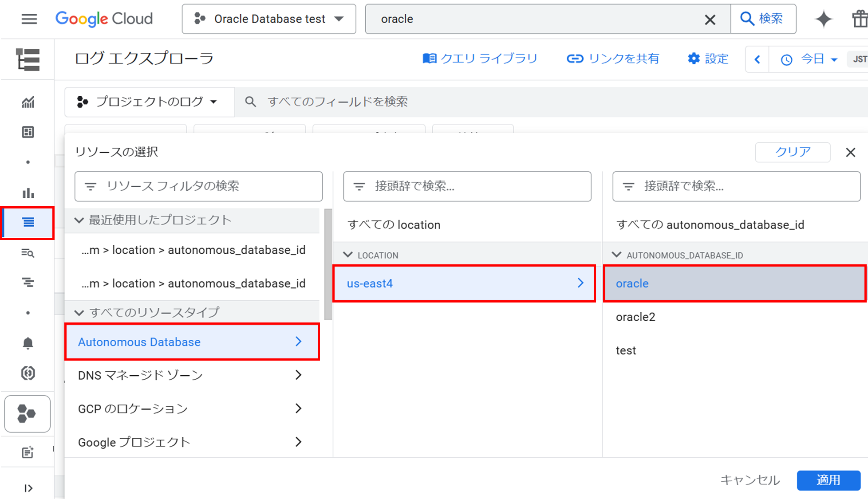Open Alerting bell icon in sidebar
Screen dimensions: 868x499
tap(28, 343)
